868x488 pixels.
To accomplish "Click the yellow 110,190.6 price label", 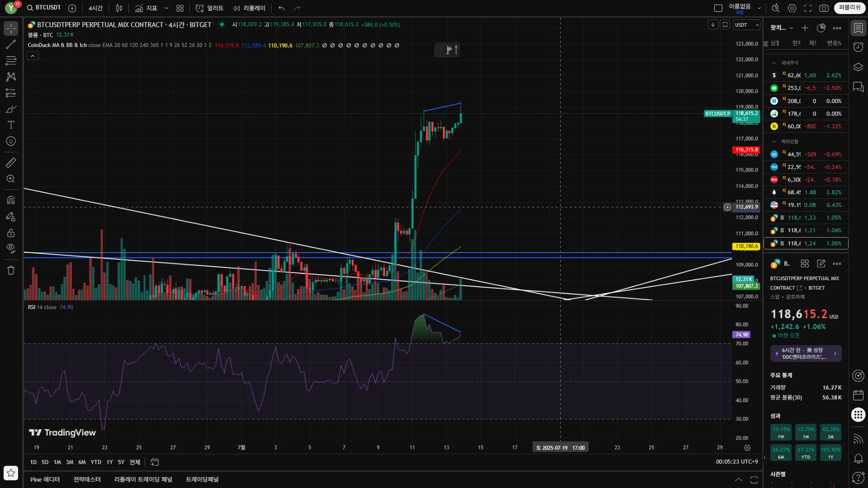I will [x=746, y=246].
